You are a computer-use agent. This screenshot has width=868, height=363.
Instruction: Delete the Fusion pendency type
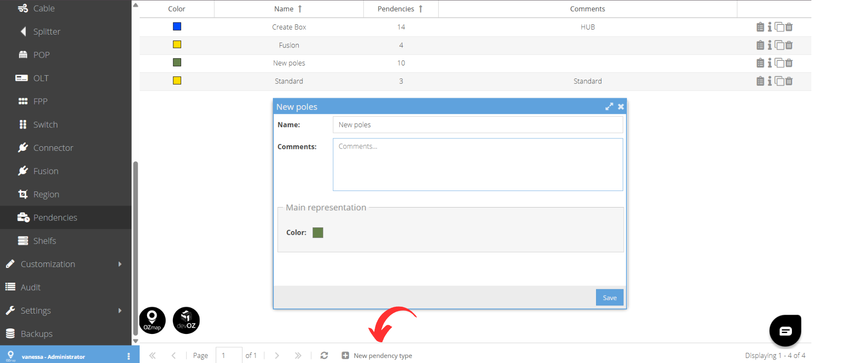tap(789, 45)
